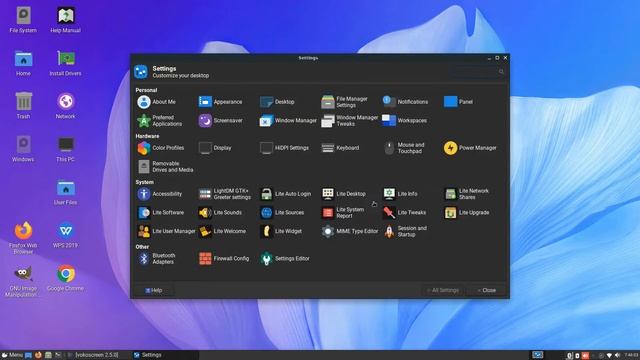
Task: Open About Me settings
Action: click(x=157, y=102)
